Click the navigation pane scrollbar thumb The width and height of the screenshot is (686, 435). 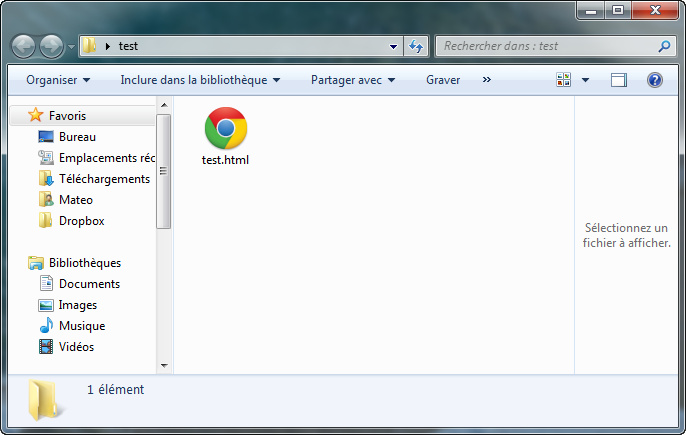coord(164,171)
